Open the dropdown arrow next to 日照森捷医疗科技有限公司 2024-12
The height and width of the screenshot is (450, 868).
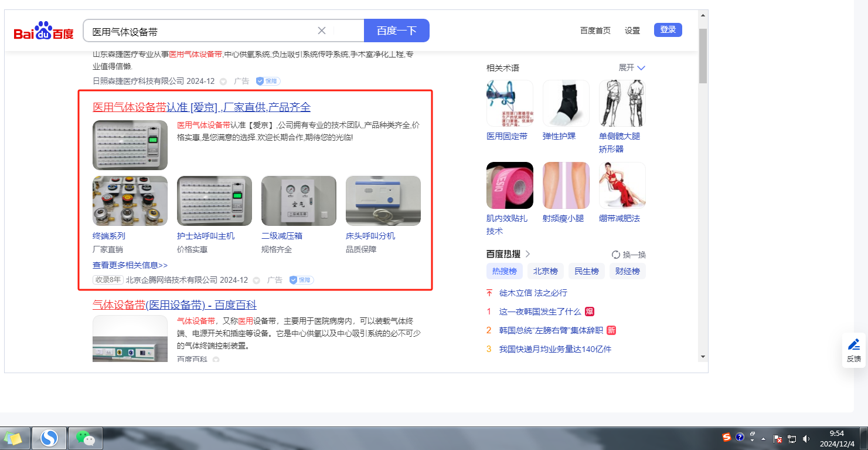pos(223,82)
